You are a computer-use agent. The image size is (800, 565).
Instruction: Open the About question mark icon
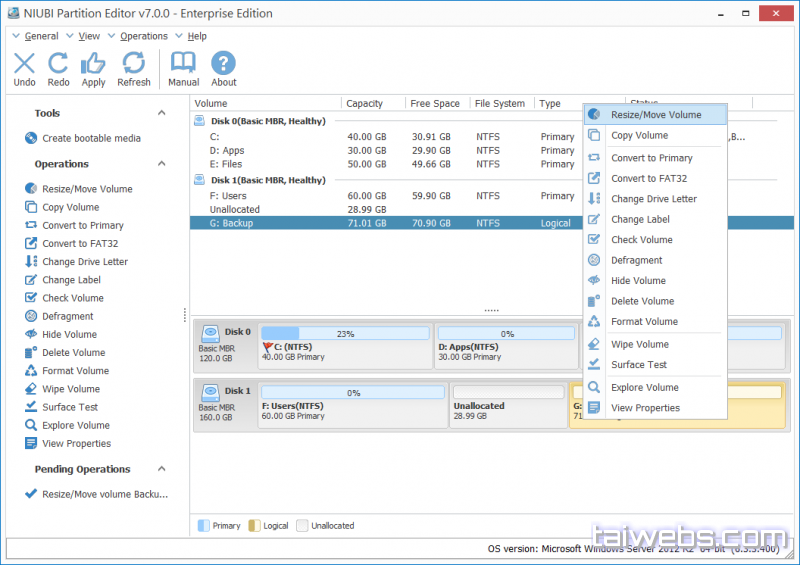click(x=224, y=64)
